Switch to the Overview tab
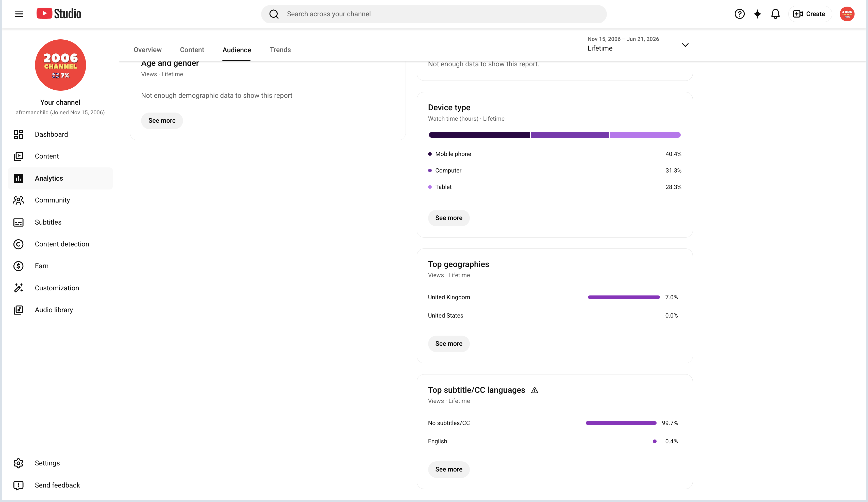Screen dimensions: 868x502 (147, 50)
